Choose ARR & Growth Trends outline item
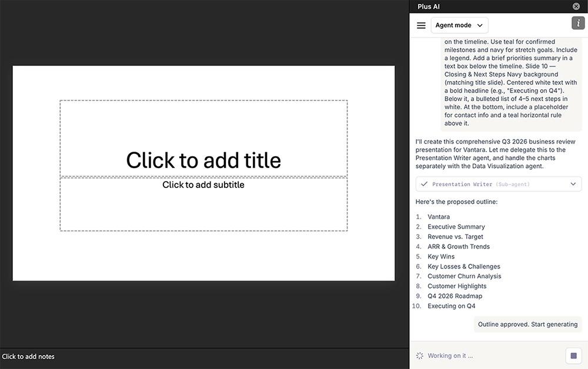 click(458, 247)
